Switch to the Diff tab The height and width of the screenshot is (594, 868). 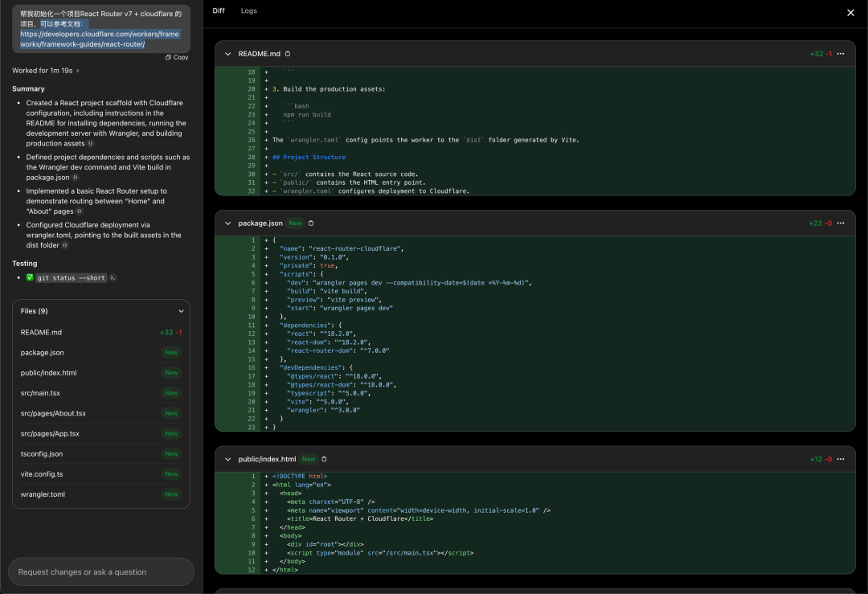coord(219,10)
